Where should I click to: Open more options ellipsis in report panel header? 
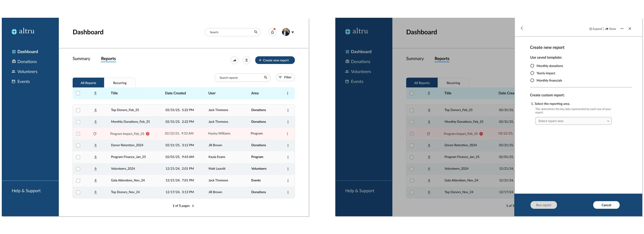(622, 29)
